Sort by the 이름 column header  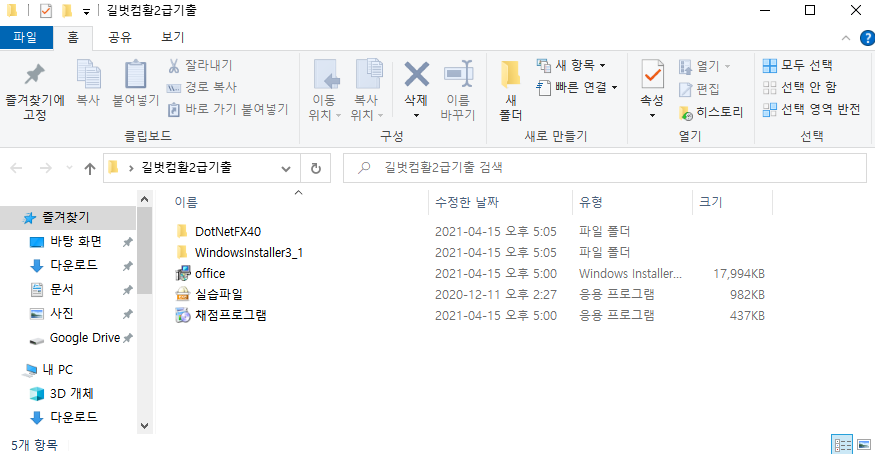186,202
